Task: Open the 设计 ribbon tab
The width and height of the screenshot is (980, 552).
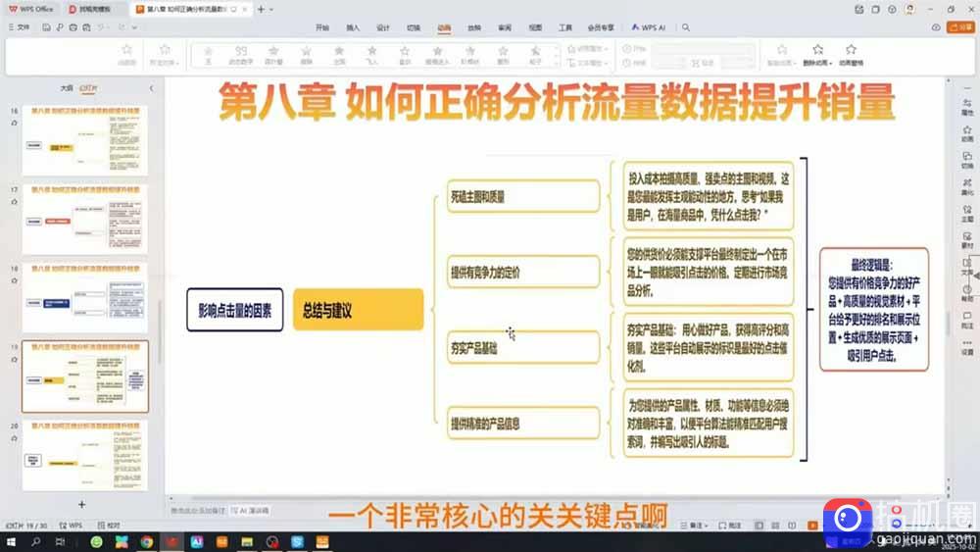Action: (383, 27)
